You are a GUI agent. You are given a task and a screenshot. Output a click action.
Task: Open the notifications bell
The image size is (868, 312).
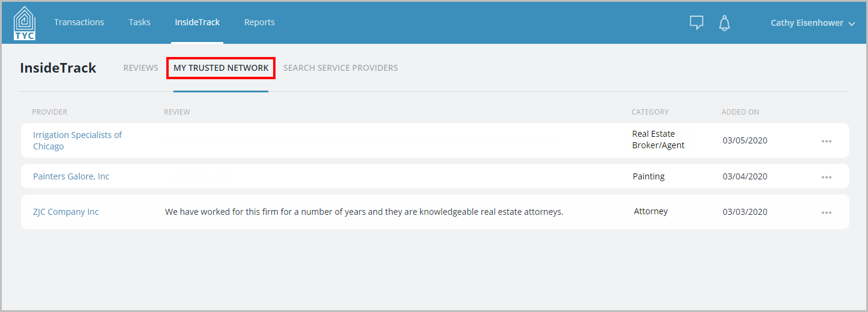pos(725,23)
